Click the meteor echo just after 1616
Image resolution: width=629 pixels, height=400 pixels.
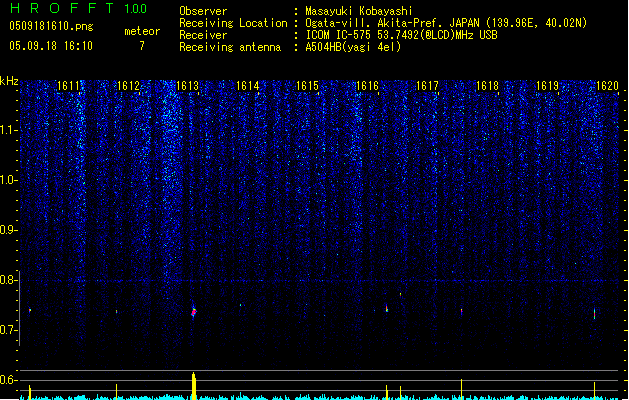click(387, 309)
